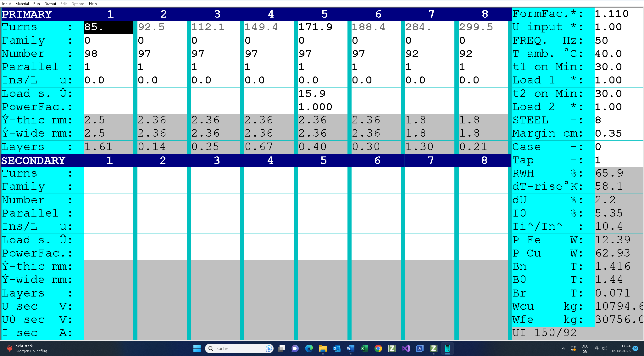Click primary 2 Turns value 92.5
The image size is (644, 356).
[162, 27]
